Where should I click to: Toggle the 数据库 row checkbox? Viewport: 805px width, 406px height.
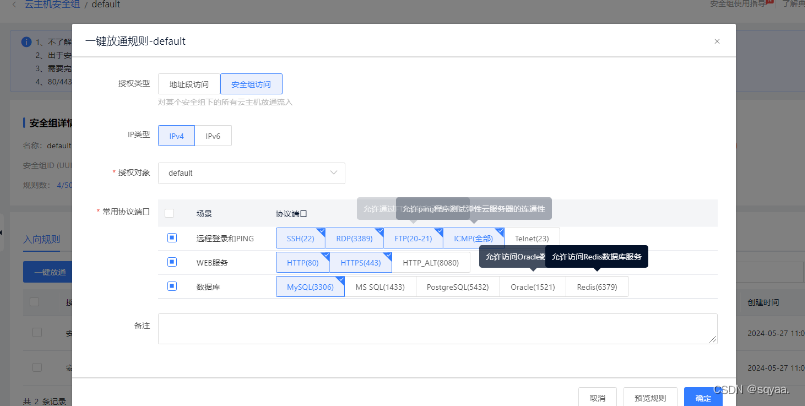click(x=172, y=287)
